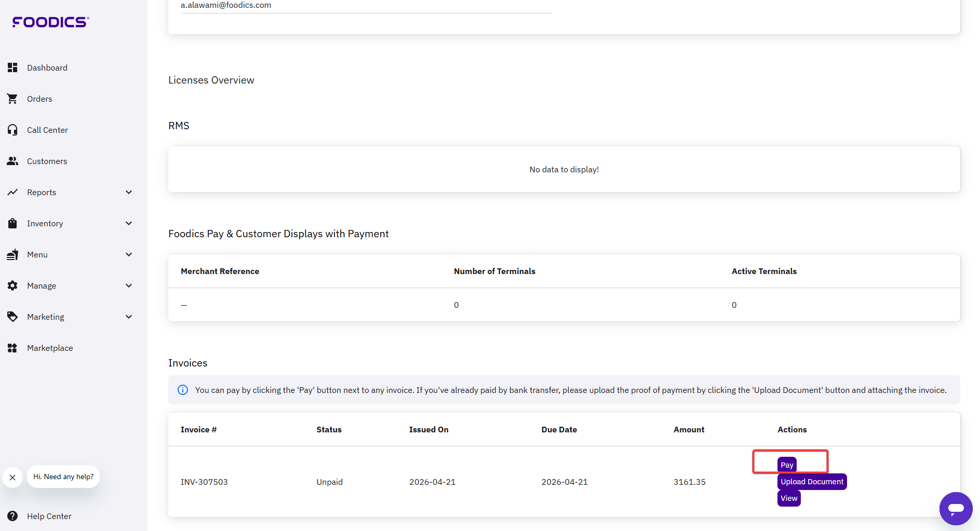Open Help Center link
This screenshot has width=980, height=531.
coord(49,516)
